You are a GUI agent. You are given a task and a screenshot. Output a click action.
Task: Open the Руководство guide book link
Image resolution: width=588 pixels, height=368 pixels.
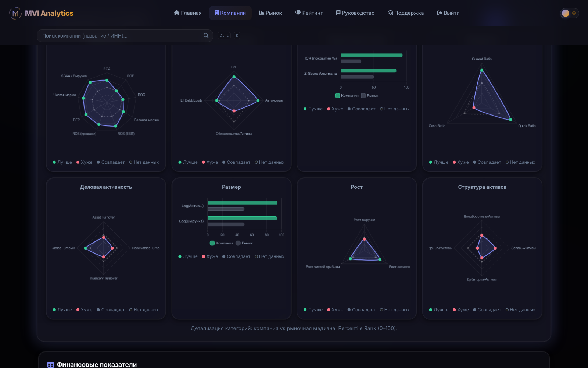click(x=355, y=13)
